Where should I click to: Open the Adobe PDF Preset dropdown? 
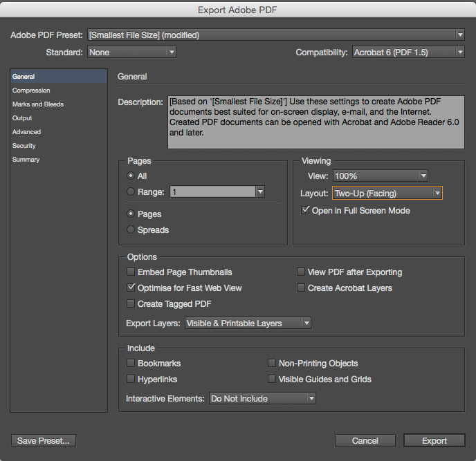276,35
